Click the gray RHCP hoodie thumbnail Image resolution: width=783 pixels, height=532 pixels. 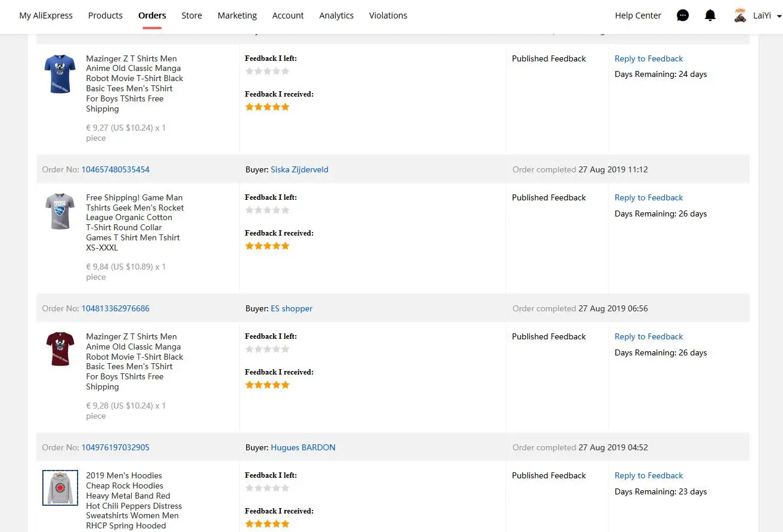coord(60,487)
